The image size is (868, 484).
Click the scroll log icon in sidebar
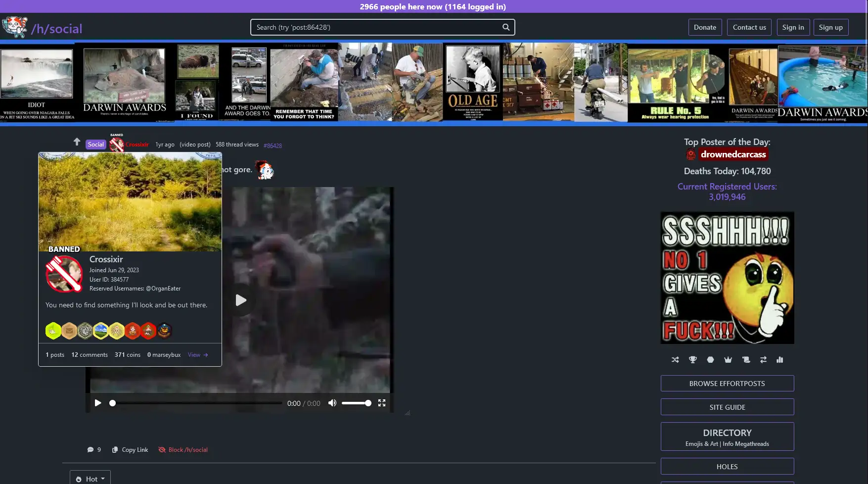(x=746, y=360)
